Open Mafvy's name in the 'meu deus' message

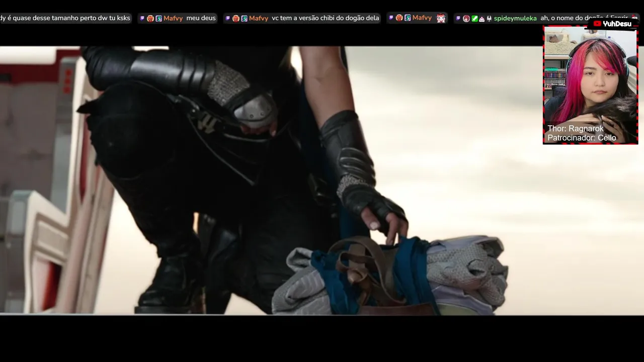coord(173,18)
